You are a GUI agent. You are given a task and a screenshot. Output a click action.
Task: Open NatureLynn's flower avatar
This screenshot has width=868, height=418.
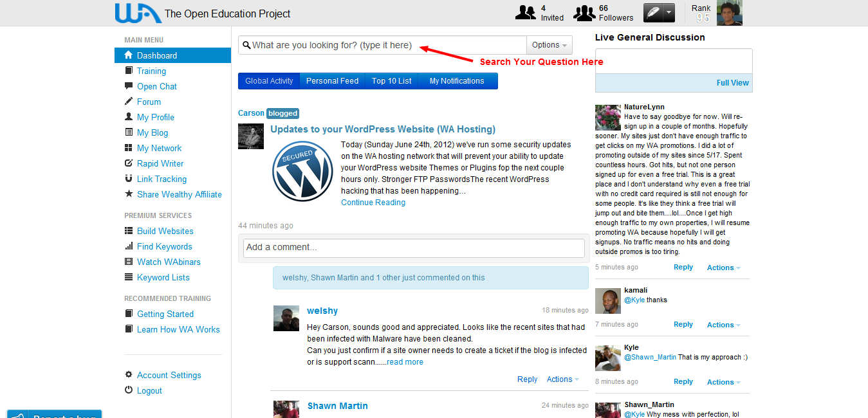[x=608, y=118]
